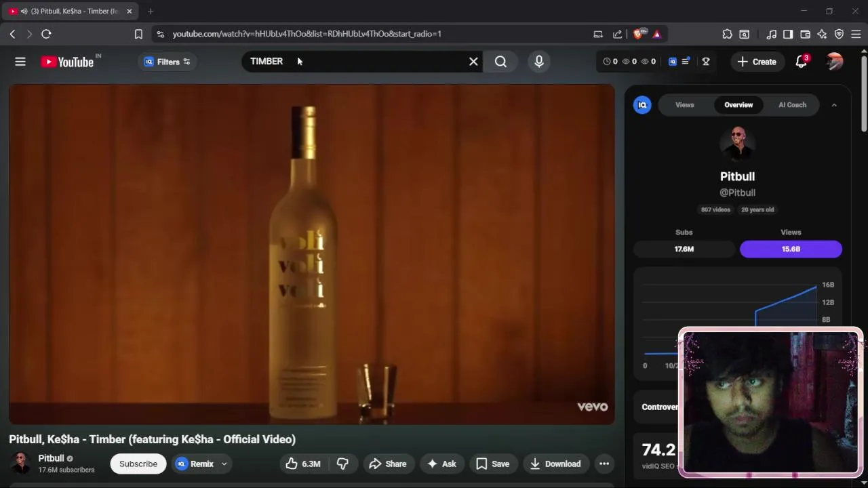Open vidIQ trophy icon
868x488 pixels.
point(706,62)
